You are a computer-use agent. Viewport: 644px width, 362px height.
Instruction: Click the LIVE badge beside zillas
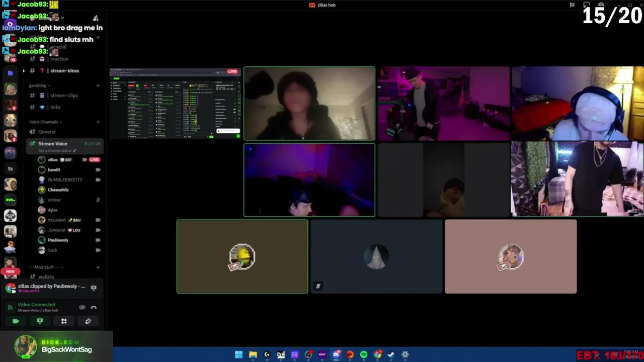(x=94, y=159)
